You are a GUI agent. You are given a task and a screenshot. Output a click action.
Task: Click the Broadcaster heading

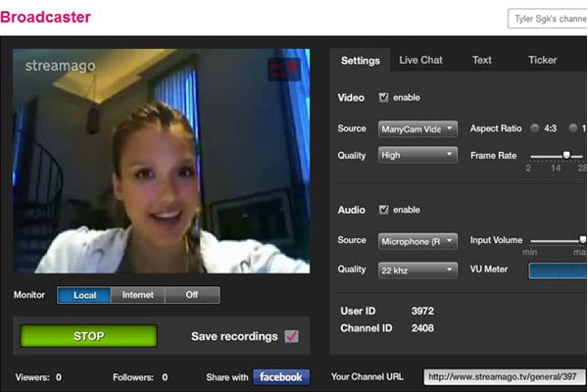click(45, 18)
